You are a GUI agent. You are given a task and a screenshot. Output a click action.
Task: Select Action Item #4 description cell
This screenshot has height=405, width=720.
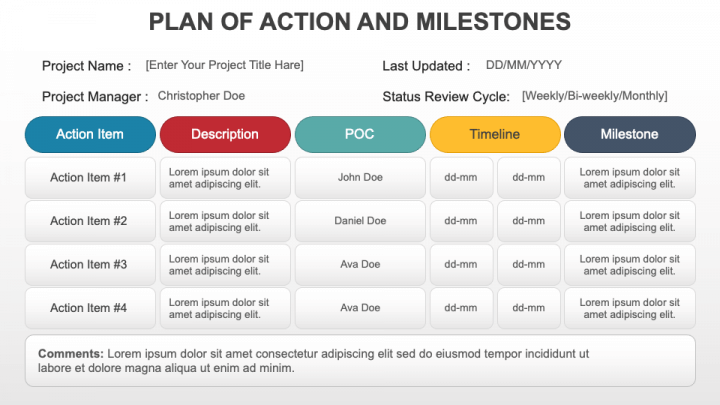pyautogui.click(x=225, y=308)
